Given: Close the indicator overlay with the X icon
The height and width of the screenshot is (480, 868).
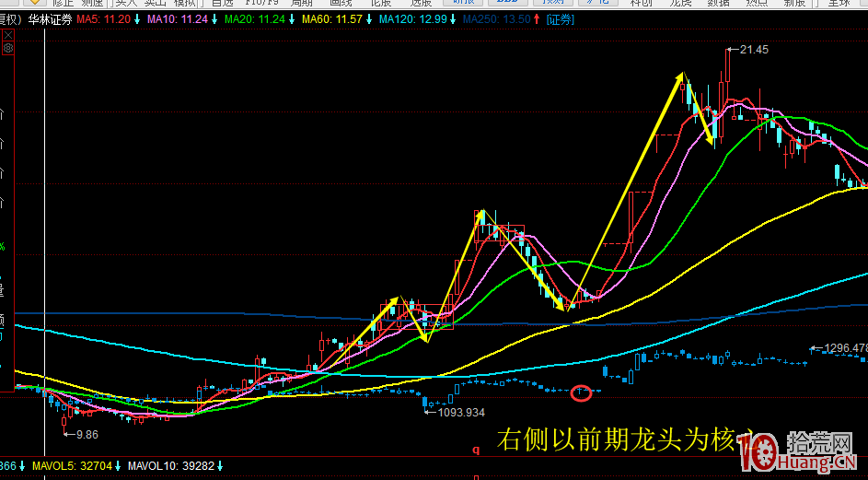Looking at the screenshot, I should point(7,36).
